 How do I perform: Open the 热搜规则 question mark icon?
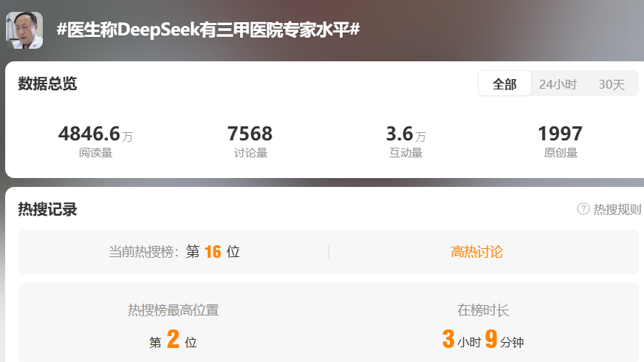click(583, 209)
